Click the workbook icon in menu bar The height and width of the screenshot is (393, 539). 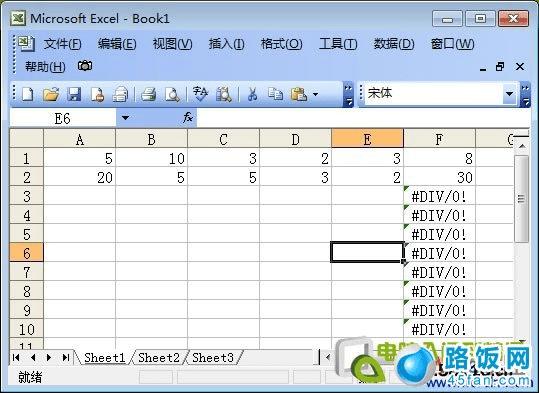pos(26,44)
